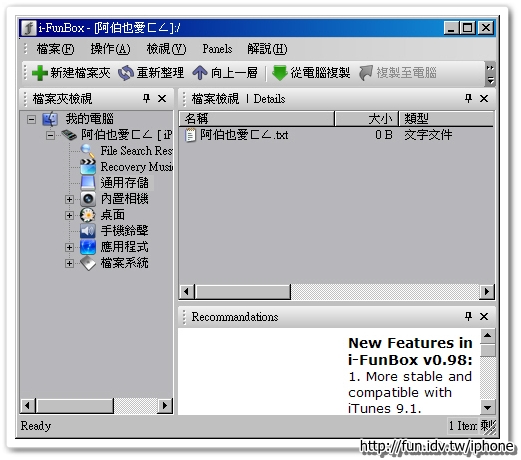Select Recovery Music label in tree
This screenshot has width=521, height=460.
click(x=137, y=166)
